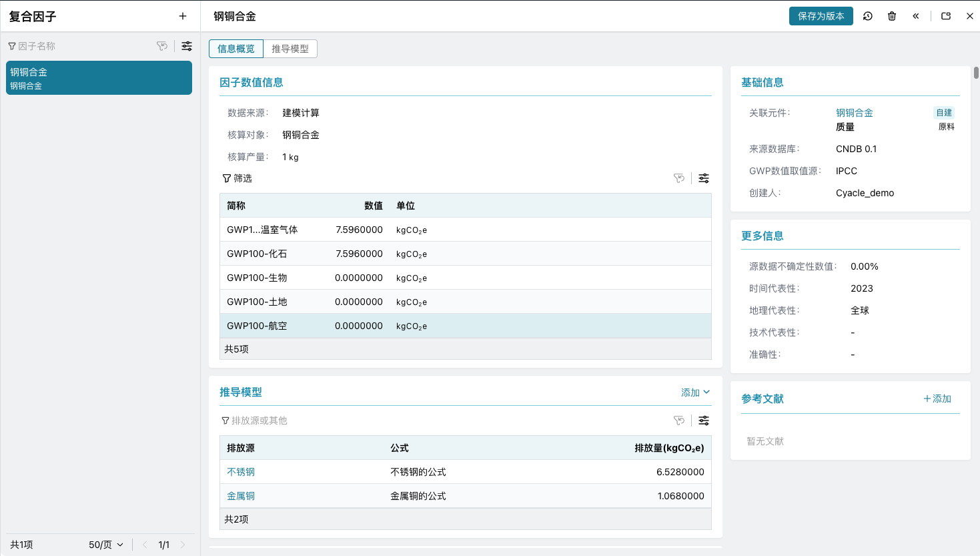Reset filters with the funnel-undo icon in sidebar

[162, 45]
